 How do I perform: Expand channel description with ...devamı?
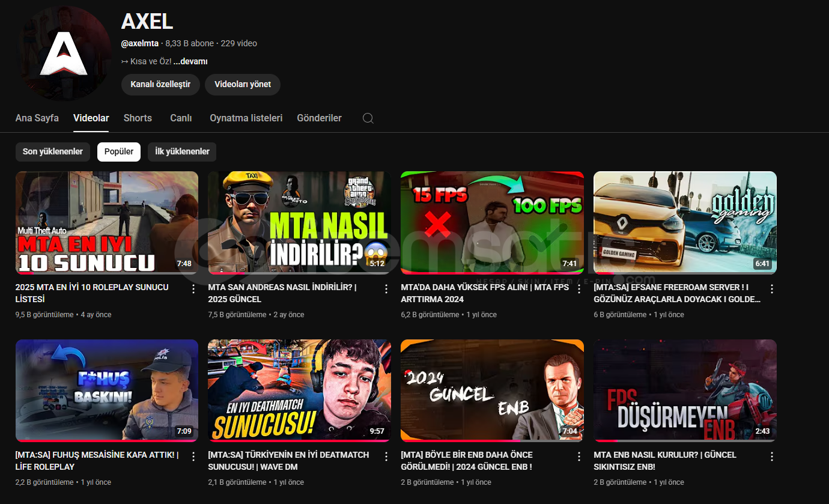[x=190, y=61]
